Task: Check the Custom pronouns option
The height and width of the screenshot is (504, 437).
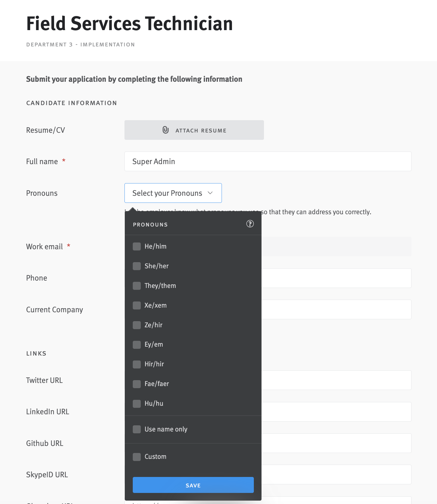Action: [137, 457]
